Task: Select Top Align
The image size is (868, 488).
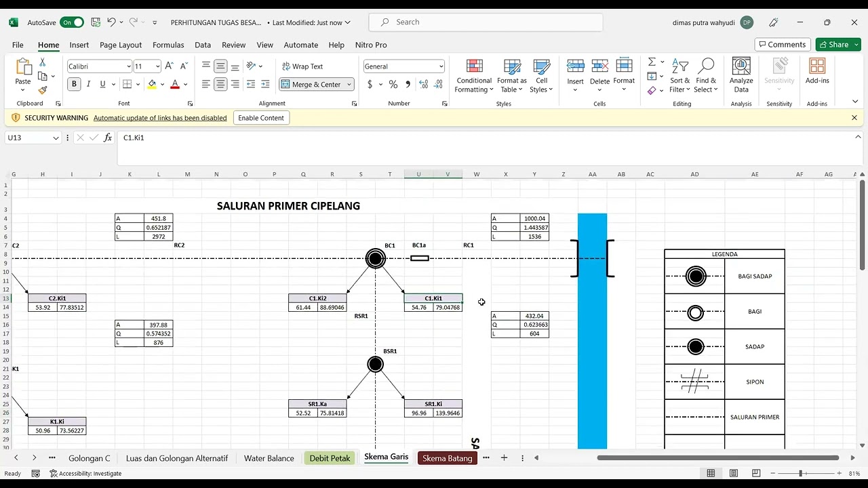Action: click(206, 66)
